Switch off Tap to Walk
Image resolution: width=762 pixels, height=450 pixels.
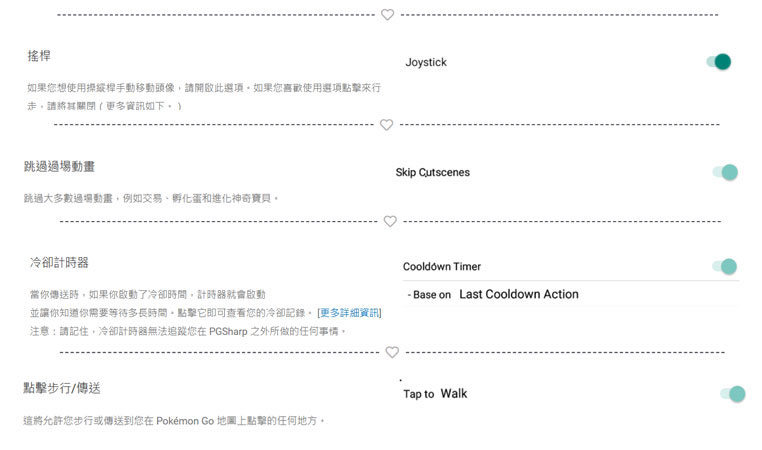733,394
